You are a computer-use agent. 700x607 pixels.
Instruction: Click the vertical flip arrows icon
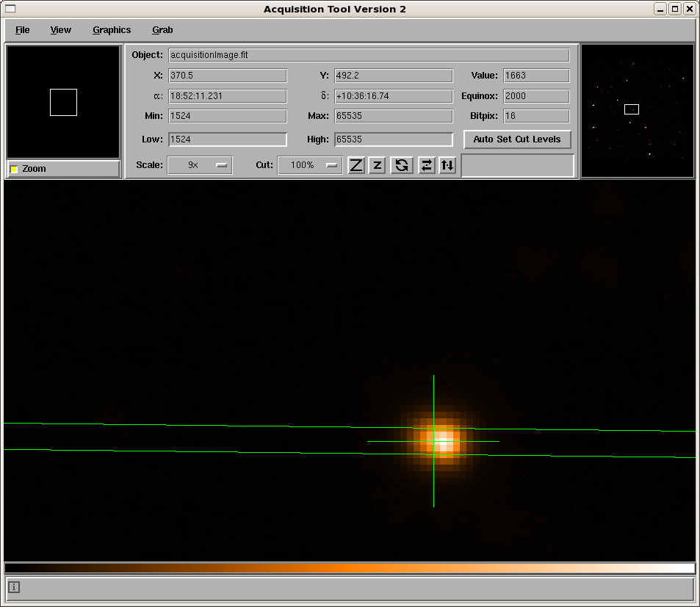447,165
